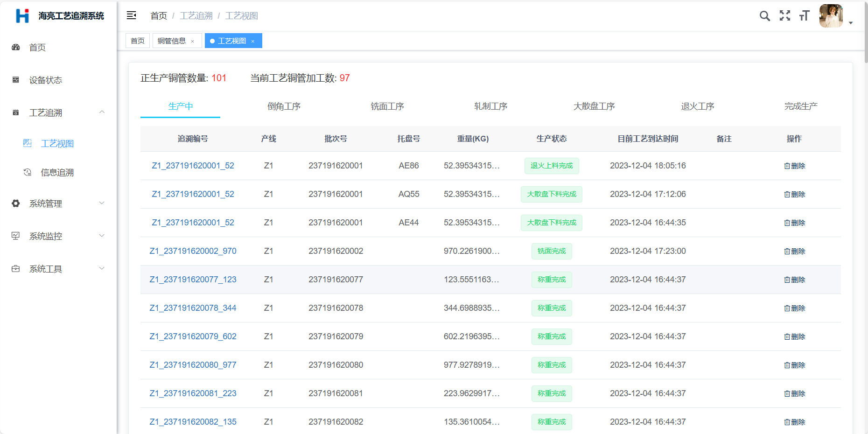Image resolution: width=868 pixels, height=434 pixels.
Task: Expand the 系统监控 menu chevron
Action: click(x=102, y=236)
